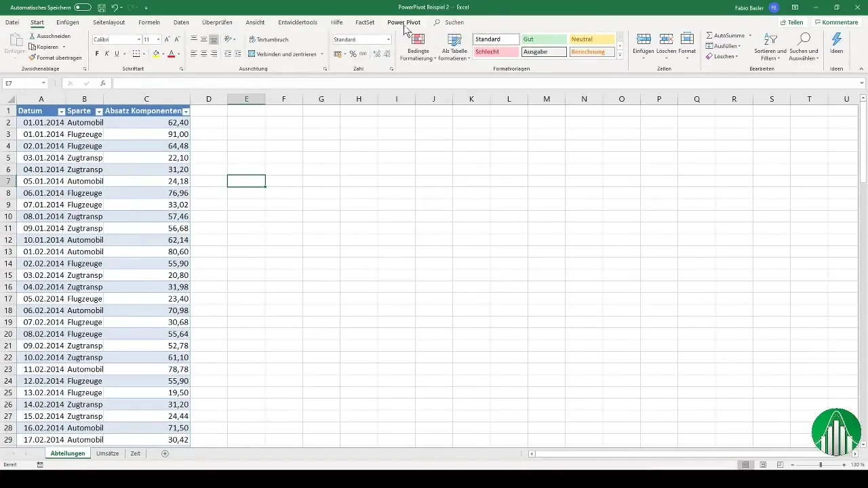The height and width of the screenshot is (488, 868).
Task: Switch to the Einfügen ribbon tab
Action: coord(68,22)
